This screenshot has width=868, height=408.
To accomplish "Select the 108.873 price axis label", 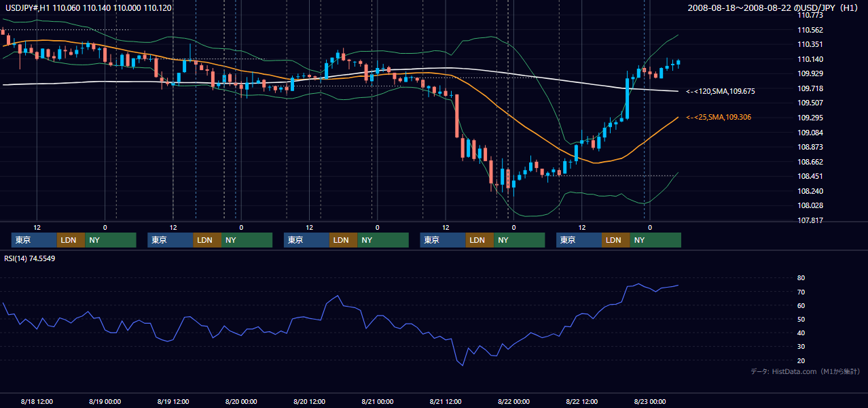I will [x=812, y=147].
